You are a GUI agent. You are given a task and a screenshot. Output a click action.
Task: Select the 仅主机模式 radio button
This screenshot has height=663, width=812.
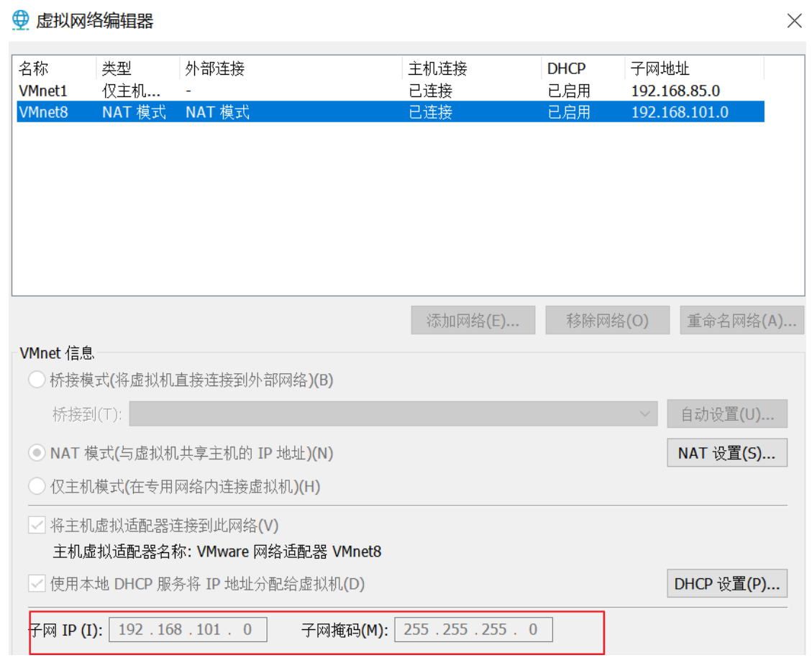click(x=37, y=487)
